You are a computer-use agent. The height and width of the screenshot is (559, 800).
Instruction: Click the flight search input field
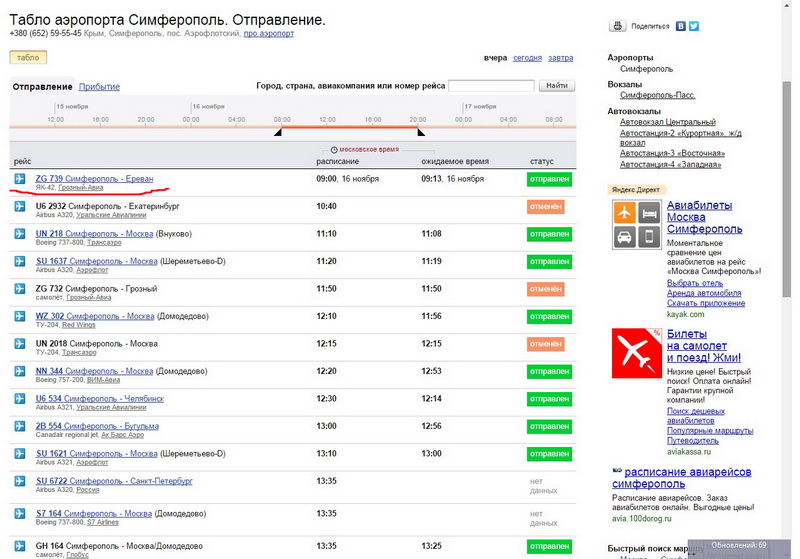point(491,86)
